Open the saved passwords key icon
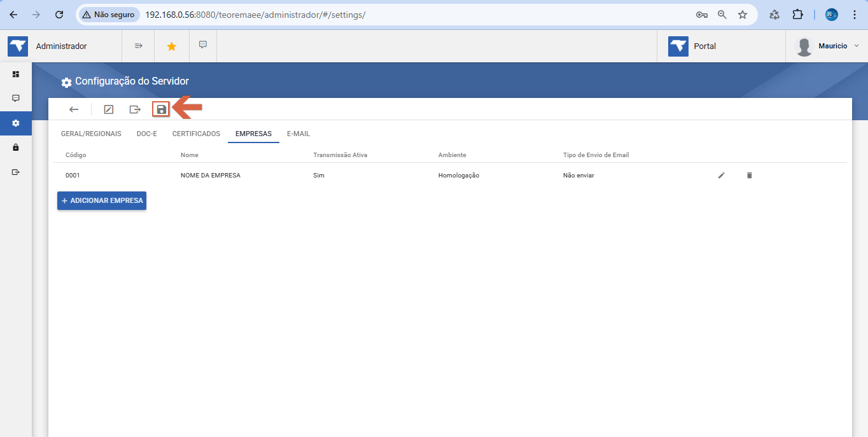The width and height of the screenshot is (868, 437). (702, 14)
